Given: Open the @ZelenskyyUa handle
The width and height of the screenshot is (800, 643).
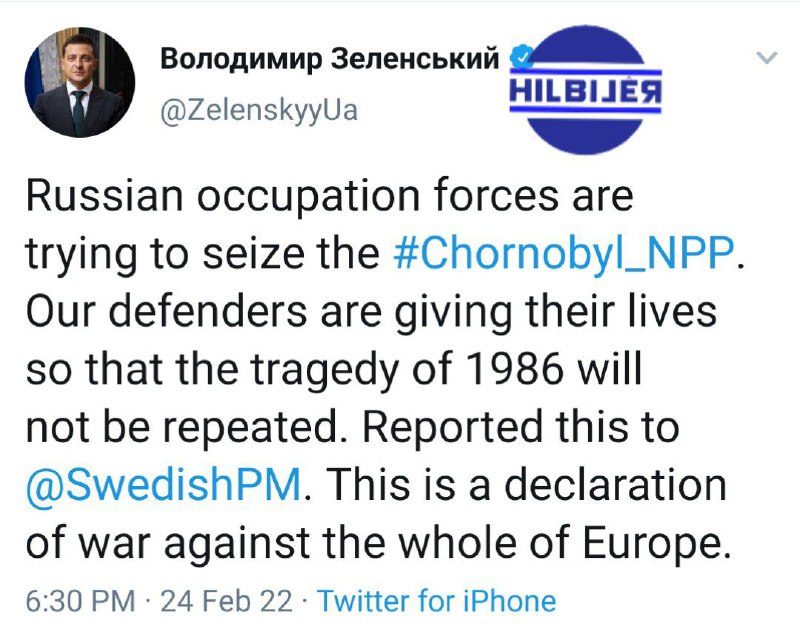Looking at the screenshot, I should (259, 111).
